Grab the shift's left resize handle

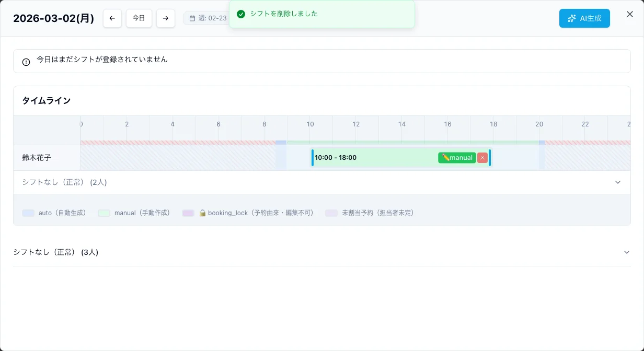(x=313, y=158)
